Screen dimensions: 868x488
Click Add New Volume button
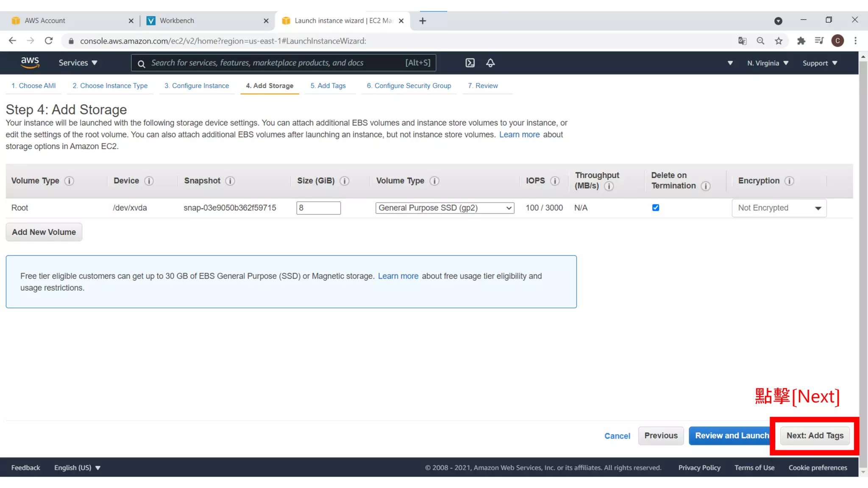44,232
